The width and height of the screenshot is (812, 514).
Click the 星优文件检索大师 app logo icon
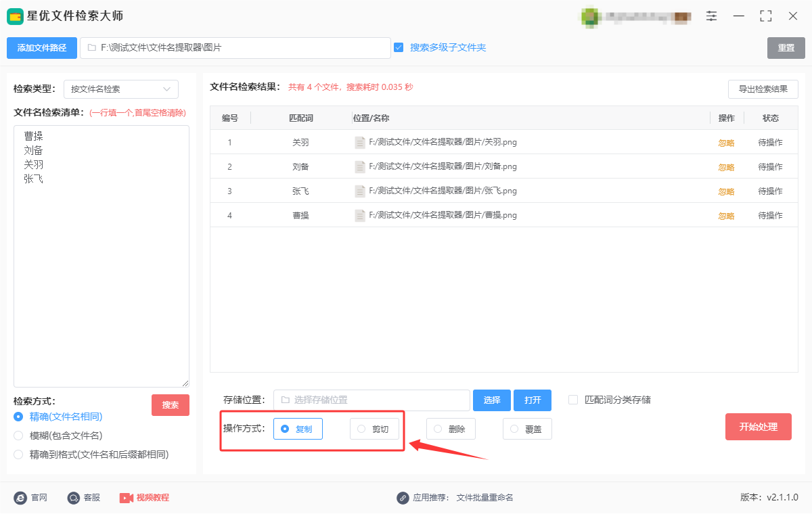click(15, 16)
